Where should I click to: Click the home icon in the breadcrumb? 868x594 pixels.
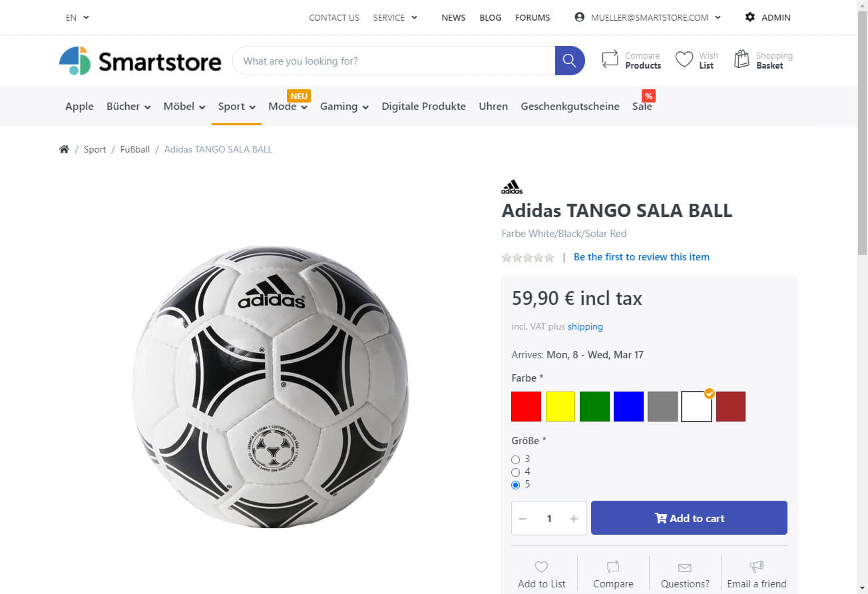64,148
